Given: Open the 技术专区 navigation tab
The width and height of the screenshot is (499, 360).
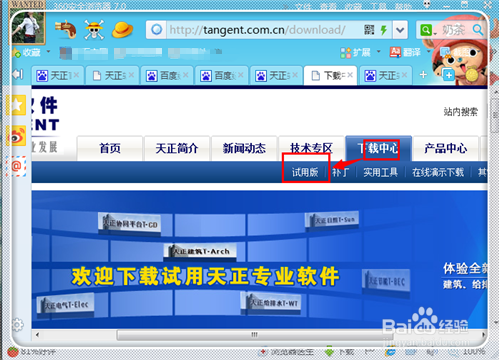Looking at the screenshot, I should [x=311, y=148].
